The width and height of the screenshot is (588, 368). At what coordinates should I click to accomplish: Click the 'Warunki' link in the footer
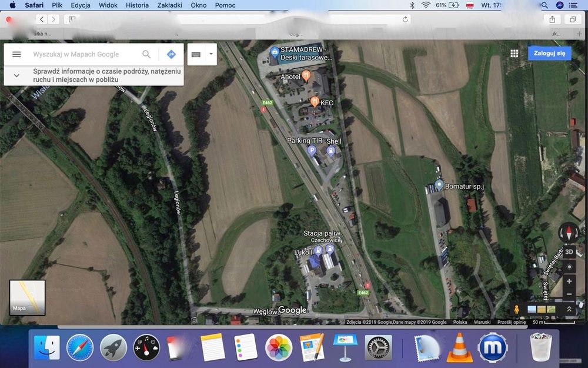(482, 322)
